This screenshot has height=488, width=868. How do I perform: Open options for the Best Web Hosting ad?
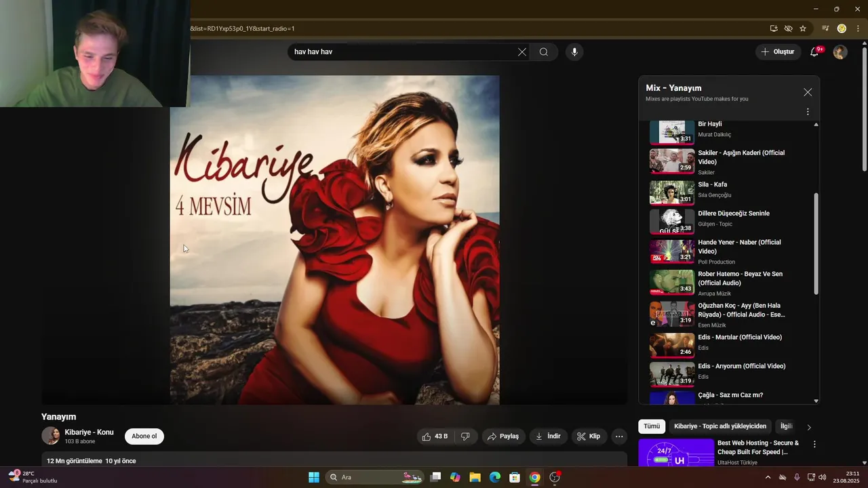[814, 445]
